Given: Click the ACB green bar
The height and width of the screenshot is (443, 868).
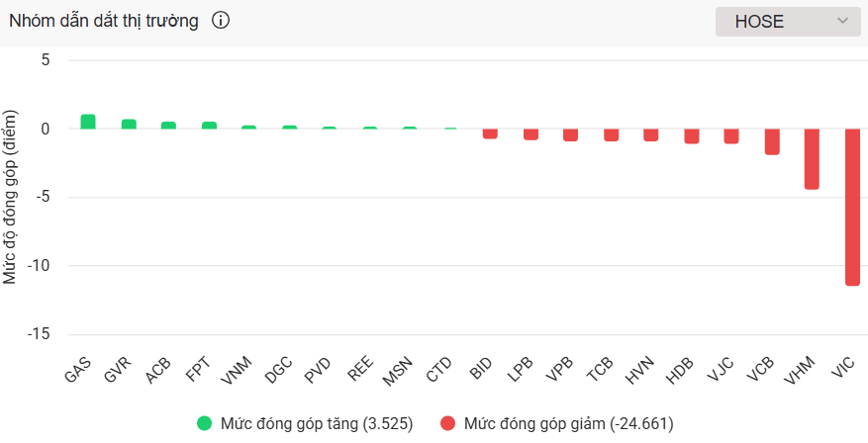Looking at the screenshot, I should click(168, 126).
